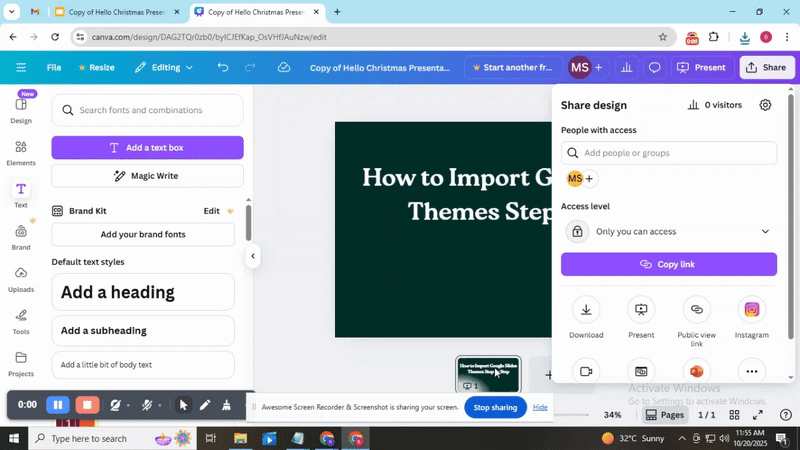This screenshot has width=800, height=450.
Task: Open the analytics bar chart icon
Action: (626, 68)
